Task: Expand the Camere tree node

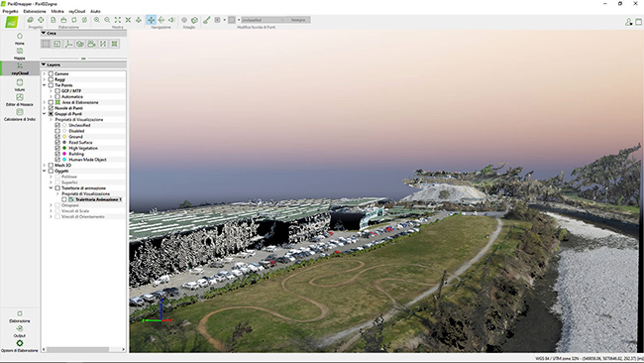Action: coord(45,74)
